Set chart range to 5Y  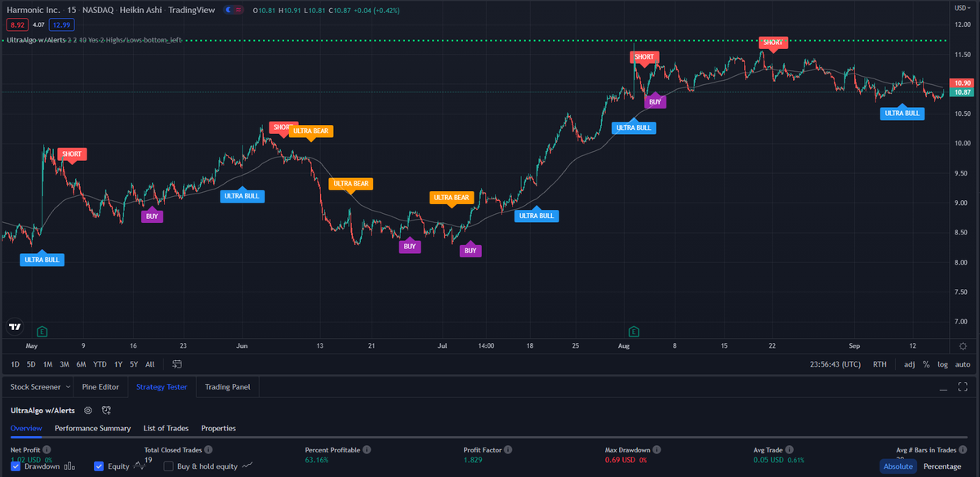(x=133, y=364)
